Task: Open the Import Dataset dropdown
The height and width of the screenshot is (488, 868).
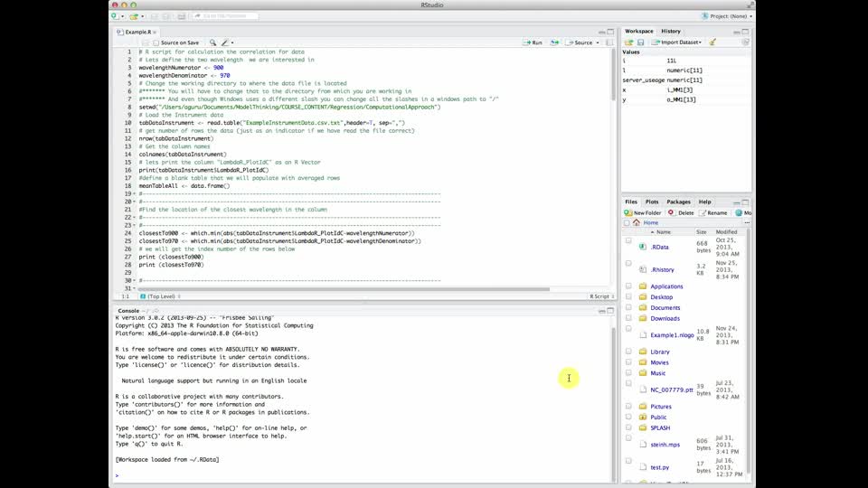Action: (676, 42)
